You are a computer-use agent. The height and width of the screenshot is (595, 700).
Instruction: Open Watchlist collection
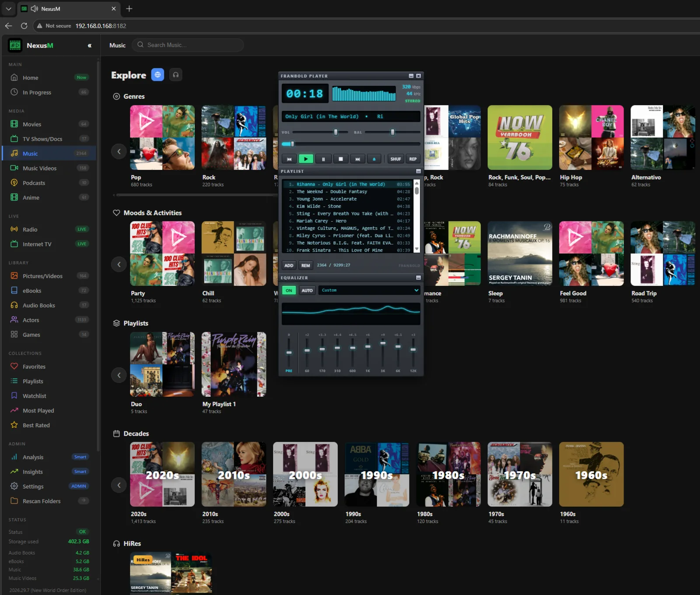click(49, 396)
